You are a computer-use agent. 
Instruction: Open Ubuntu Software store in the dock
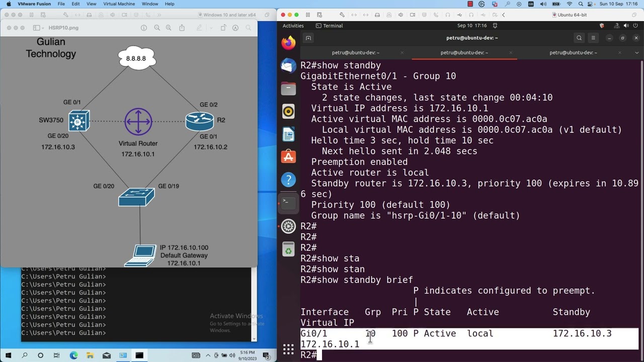288,157
